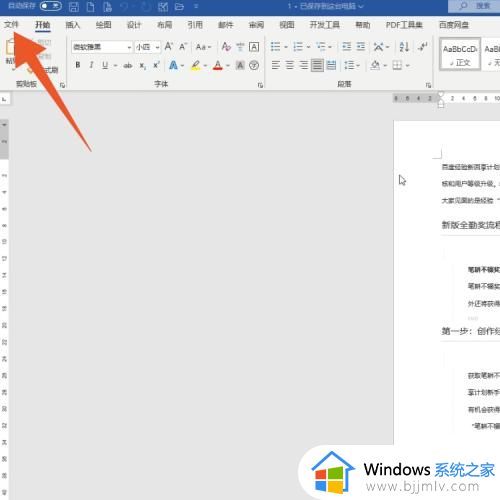
Task: Switch to the 审阅 (Review) tab
Action: tap(256, 25)
